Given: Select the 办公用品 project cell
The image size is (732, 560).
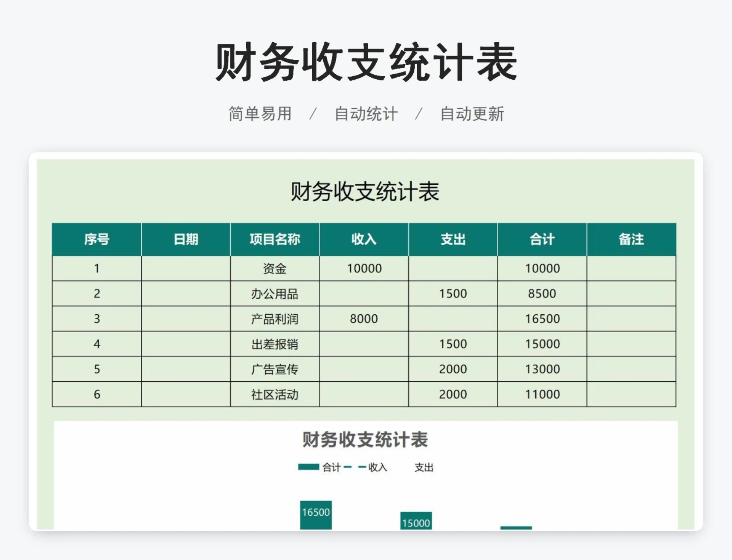Looking at the screenshot, I should (274, 293).
